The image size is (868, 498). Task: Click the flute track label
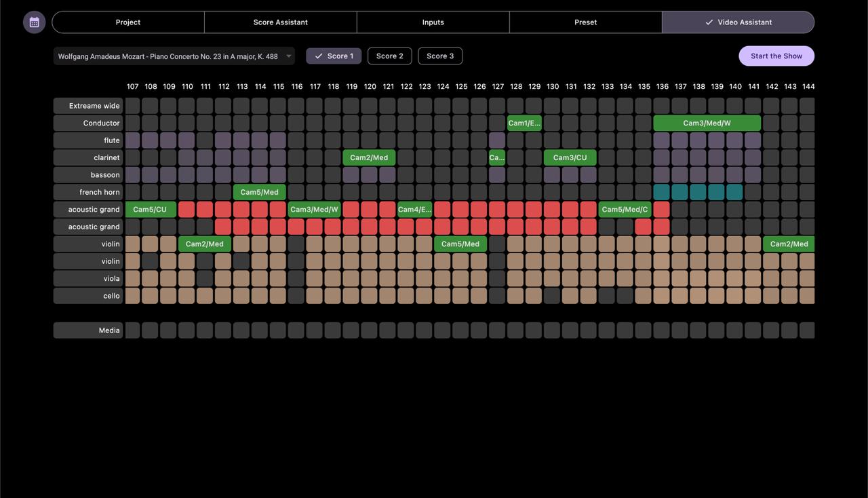click(111, 140)
